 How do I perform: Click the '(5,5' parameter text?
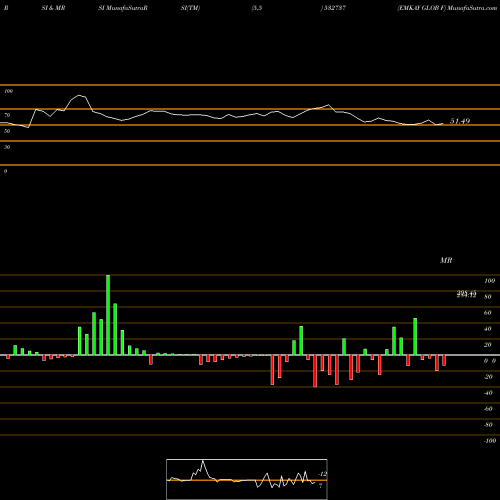pos(257,8)
